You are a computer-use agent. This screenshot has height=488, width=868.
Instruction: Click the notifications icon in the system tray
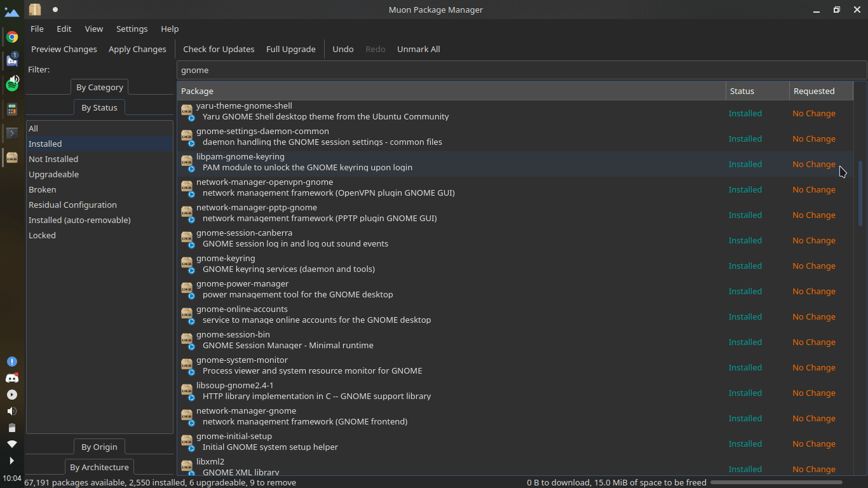(11, 361)
